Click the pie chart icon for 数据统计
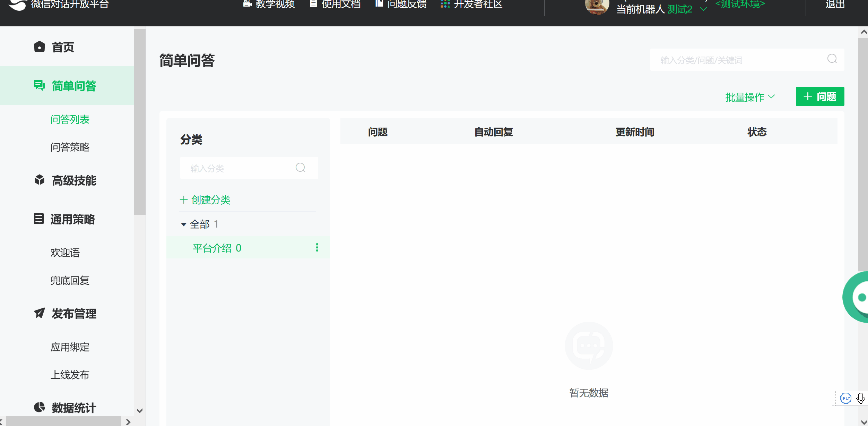This screenshot has width=868, height=426. [x=40, y=407]
